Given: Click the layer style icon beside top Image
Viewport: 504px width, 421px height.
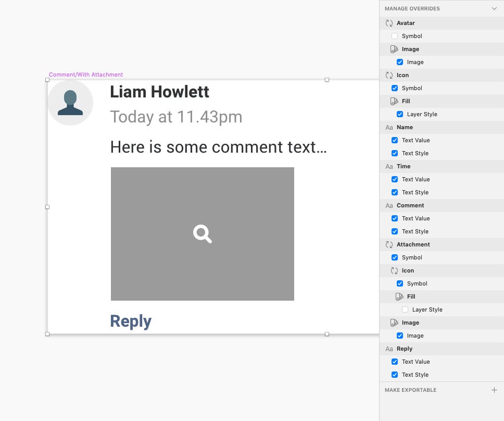Looking at the screenshot, I should [x=394, y=49].
